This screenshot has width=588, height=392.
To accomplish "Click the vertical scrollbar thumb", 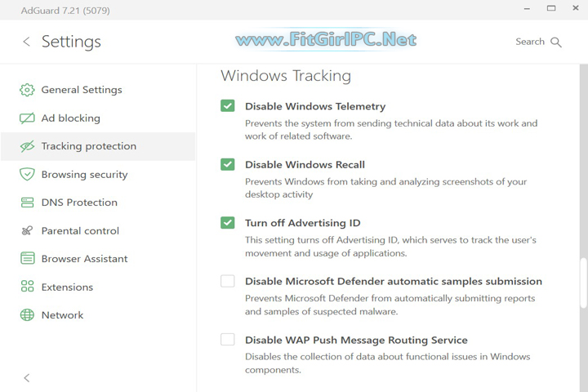I will (x=583, y=283).
